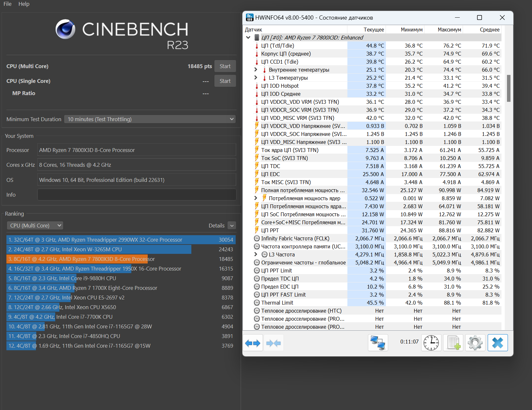Click the OS field showing Windows 10
532x410 pixels.
[137, 180]
